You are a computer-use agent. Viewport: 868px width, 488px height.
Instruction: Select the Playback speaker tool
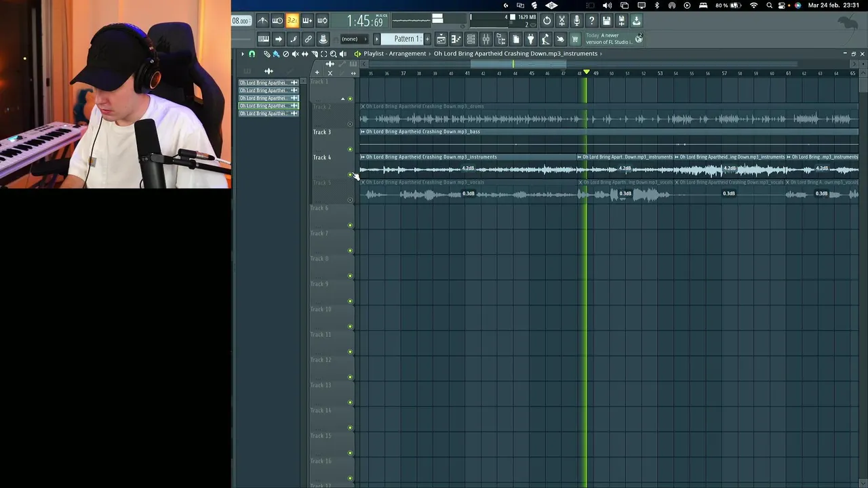342,54
